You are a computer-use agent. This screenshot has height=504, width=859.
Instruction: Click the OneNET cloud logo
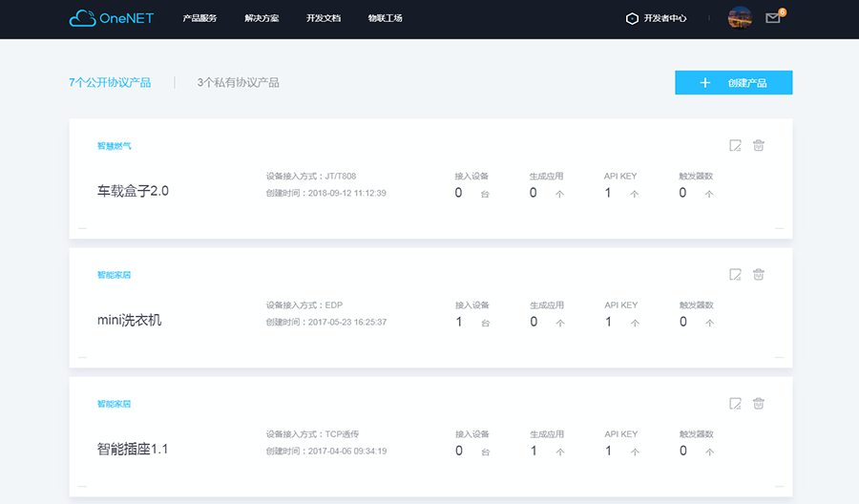pos(112,18)
